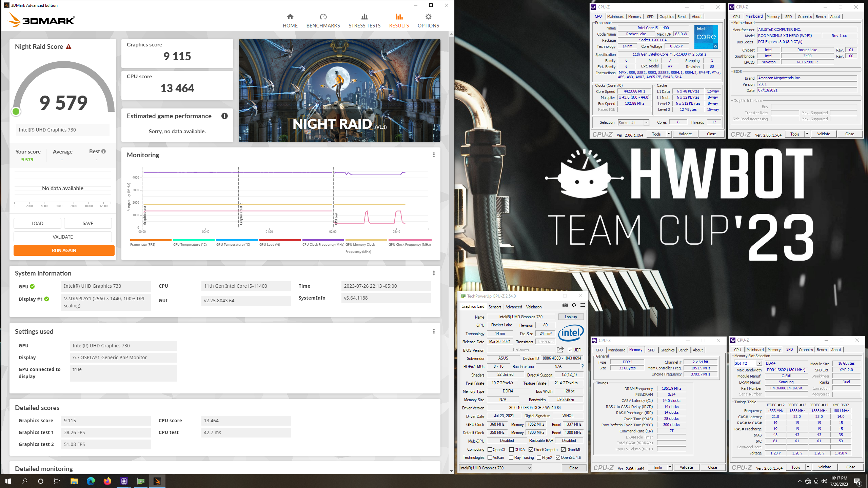Toggle CUDA checkbox in GPU-Z
The image size is (868, 488).
tap(511, 450)
